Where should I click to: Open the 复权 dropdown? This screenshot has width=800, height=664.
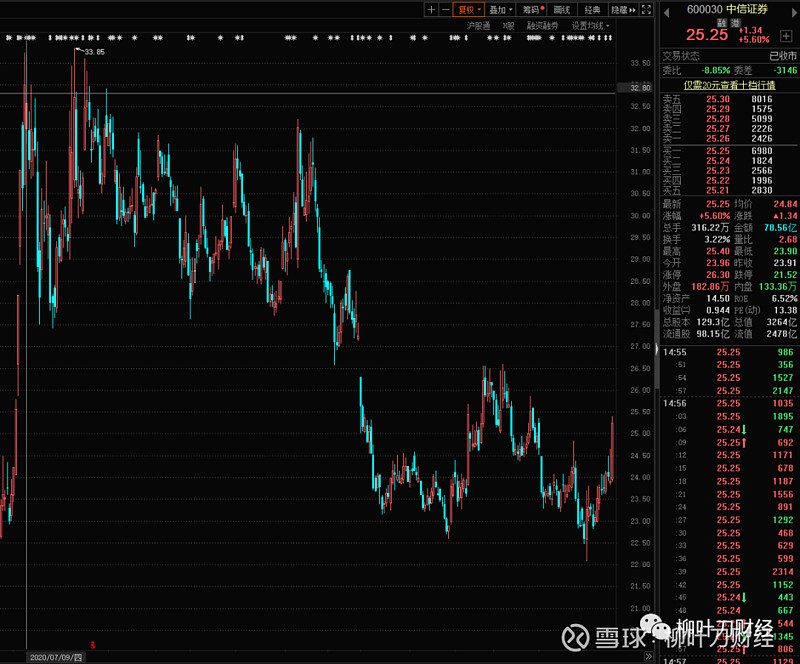click(x=468, y=10)
